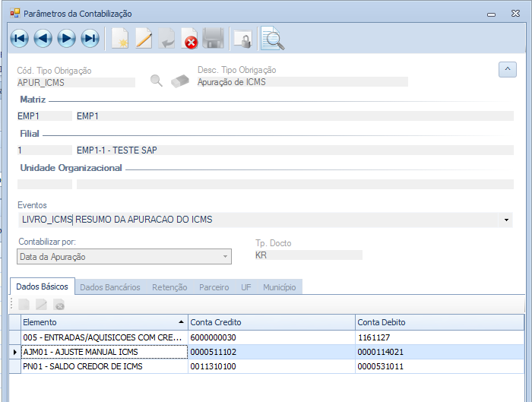Switch to the Dados Bancários tab
Viewport: 532px width, 402px height.
pyautogui.click(x=109, y=287)
